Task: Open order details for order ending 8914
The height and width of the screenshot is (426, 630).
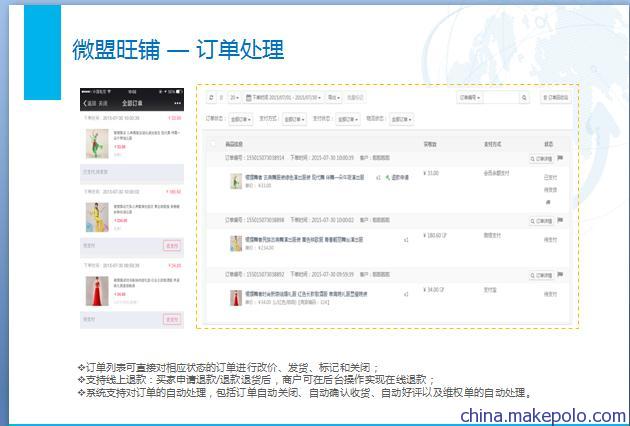Action: tap(541, 159)
